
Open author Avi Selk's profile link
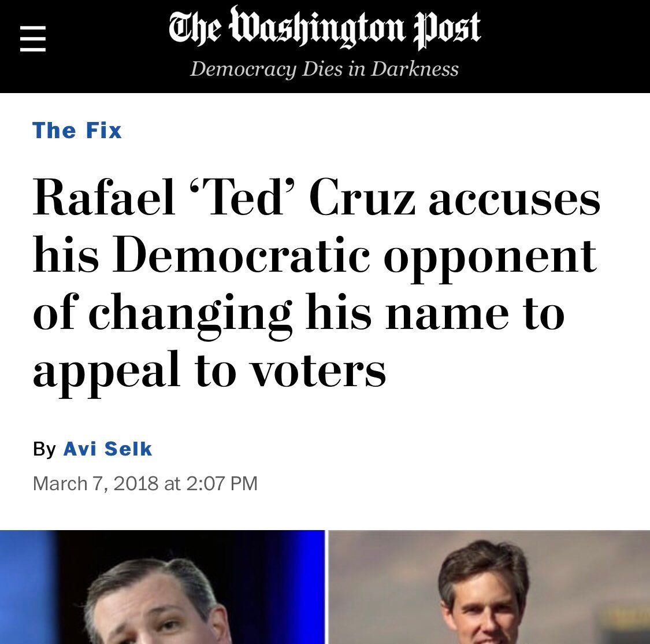pos(108,449)
